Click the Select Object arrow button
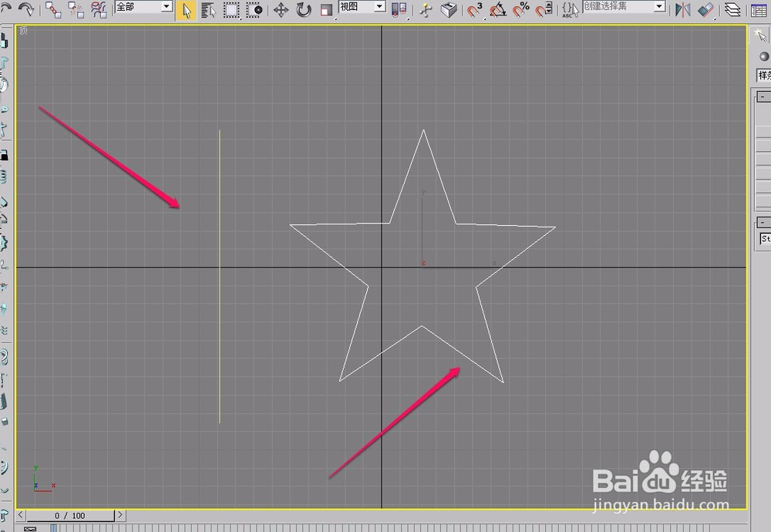The image size is (771, 532). [x=187, y=9]
